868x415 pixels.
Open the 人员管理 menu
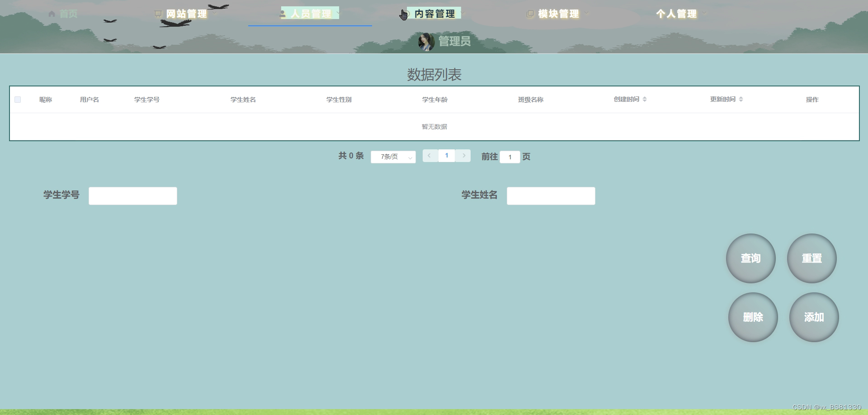point(310,14)
